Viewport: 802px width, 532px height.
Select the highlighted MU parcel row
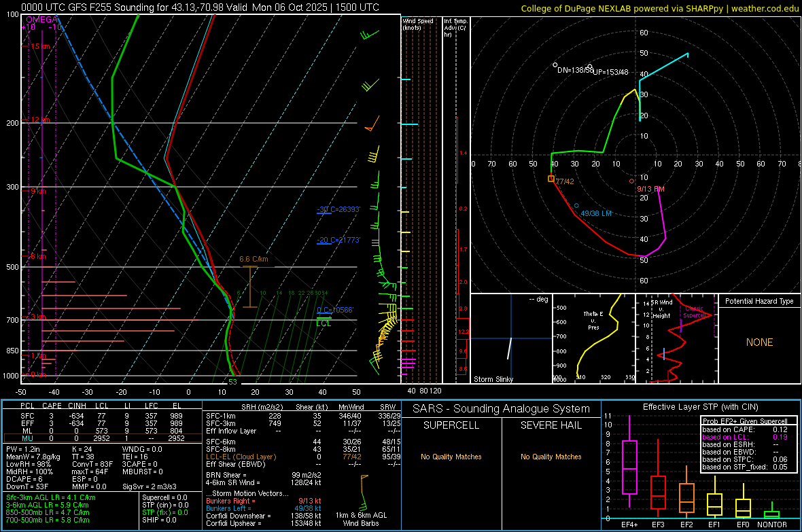pyautogui.click(x=103, y=438)
